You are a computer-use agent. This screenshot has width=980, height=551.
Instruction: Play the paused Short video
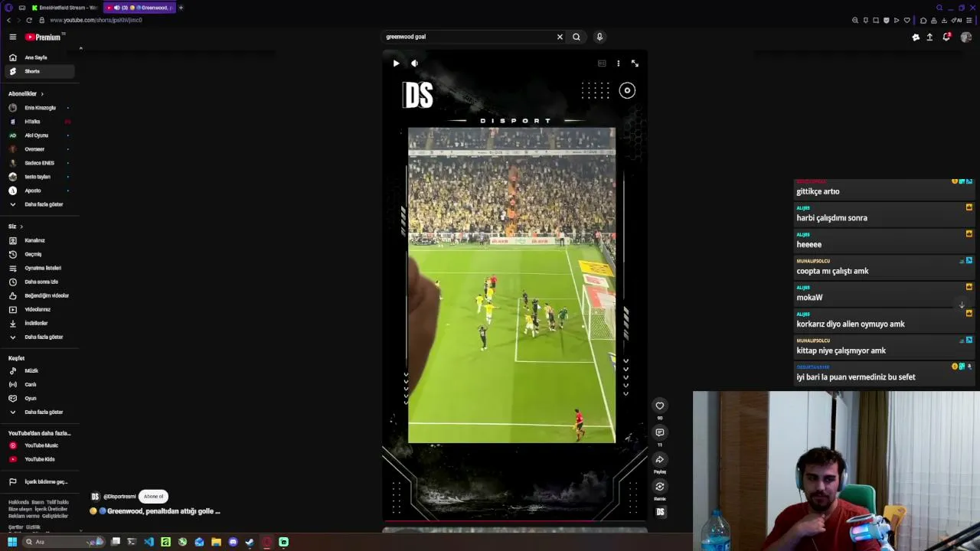click(396, 64)
